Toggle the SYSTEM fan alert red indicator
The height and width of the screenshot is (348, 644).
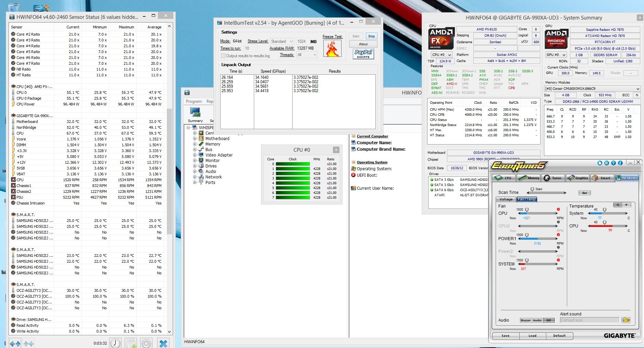click(x=558, y=260)
